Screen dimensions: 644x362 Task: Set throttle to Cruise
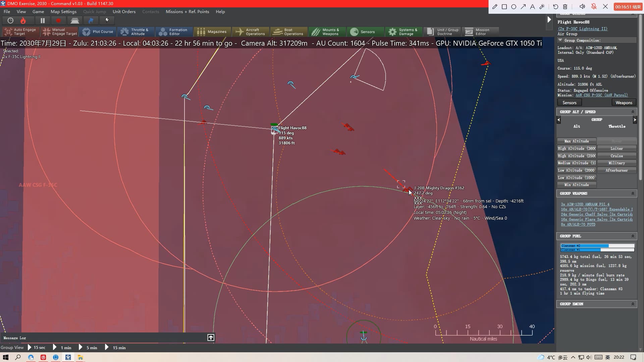tap(616, 156)
